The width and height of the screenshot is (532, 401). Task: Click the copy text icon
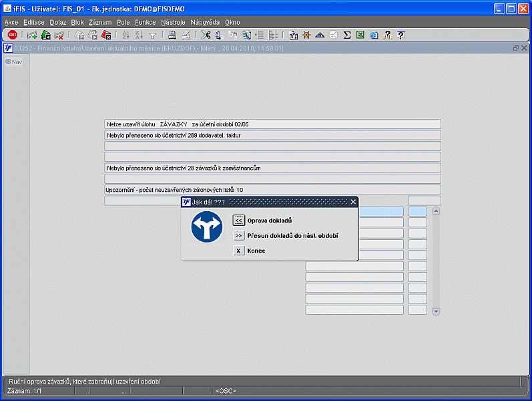click(219, 35)
